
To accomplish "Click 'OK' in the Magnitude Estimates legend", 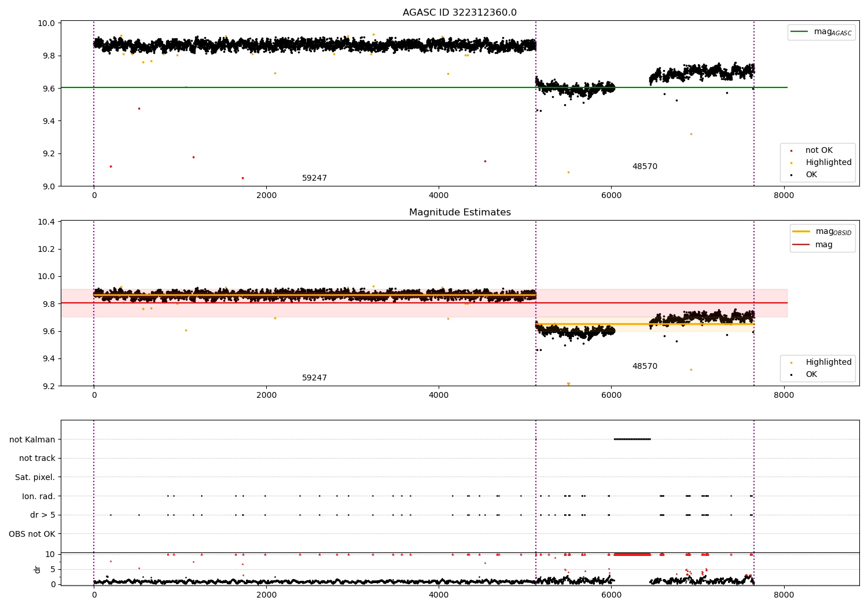I will tap(811, 375).
